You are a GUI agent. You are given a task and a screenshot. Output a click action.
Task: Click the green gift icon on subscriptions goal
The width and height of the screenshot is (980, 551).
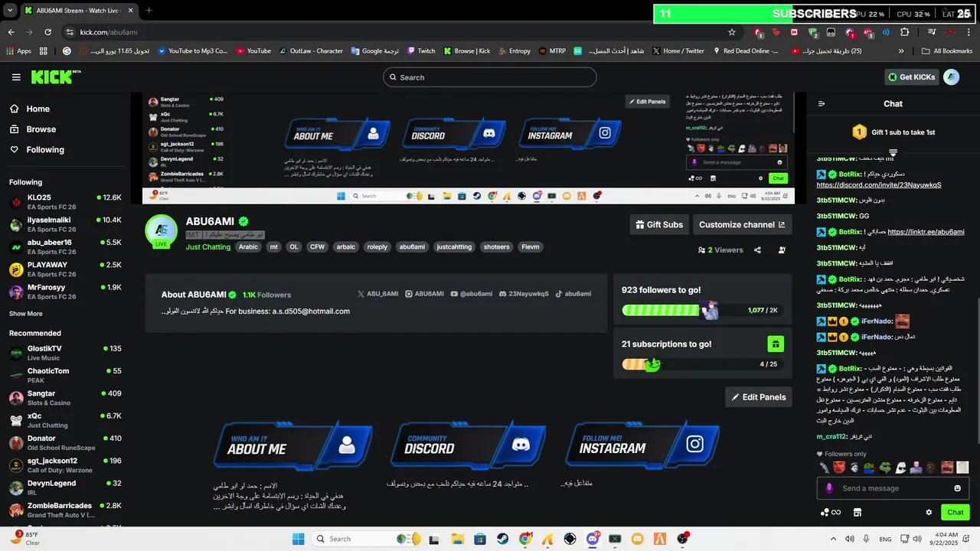click(776, 344)
